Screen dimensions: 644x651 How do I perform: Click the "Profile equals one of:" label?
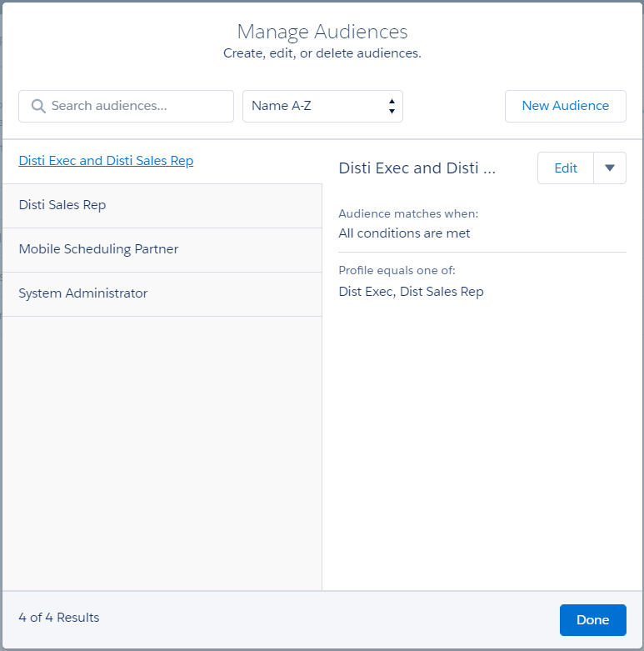click(397, 271)
